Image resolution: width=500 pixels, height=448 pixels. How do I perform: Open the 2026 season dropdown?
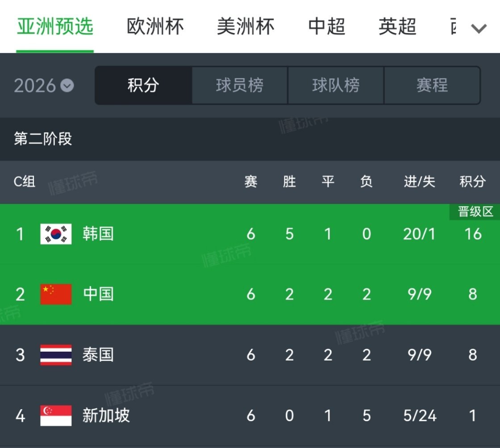click(42, 86)
